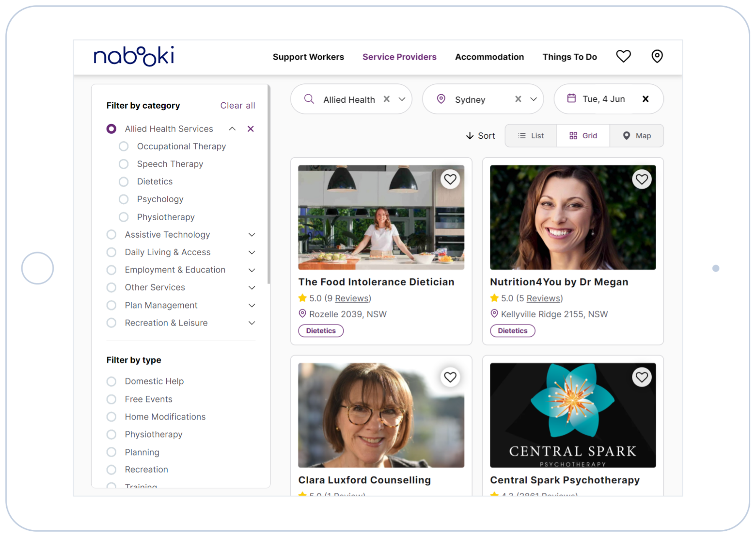Expand Other Services category

point(252,288)
